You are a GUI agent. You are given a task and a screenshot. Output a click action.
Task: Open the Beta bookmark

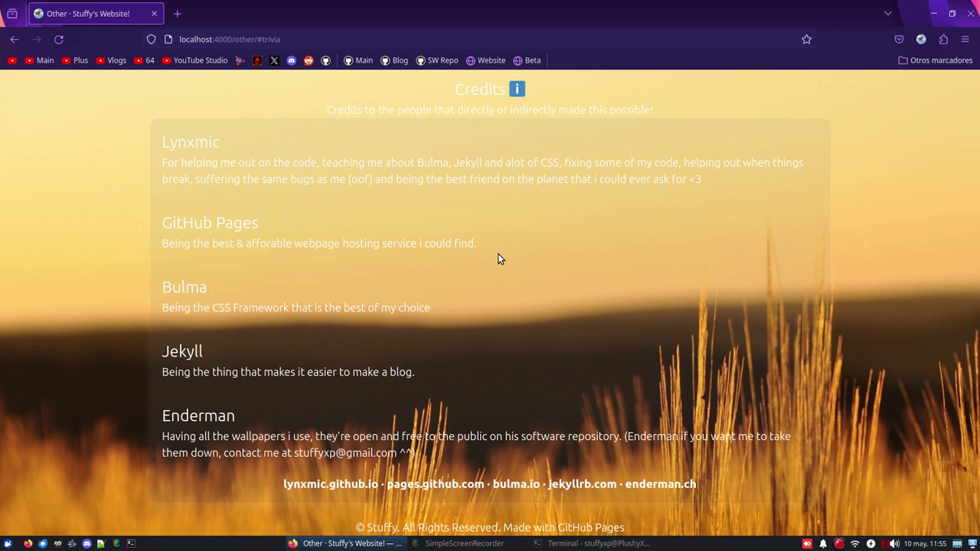pyautogui.click(x=527, y=60)
